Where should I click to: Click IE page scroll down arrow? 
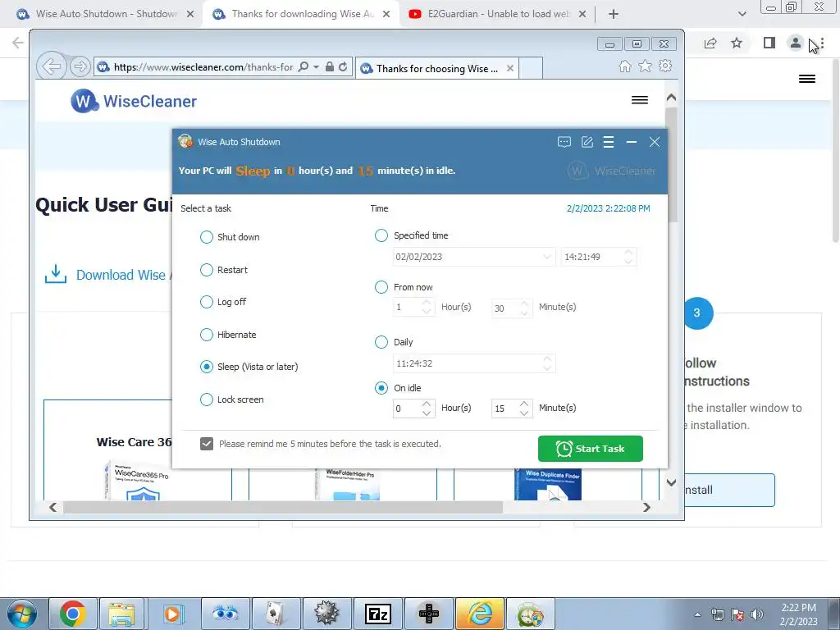671,482
